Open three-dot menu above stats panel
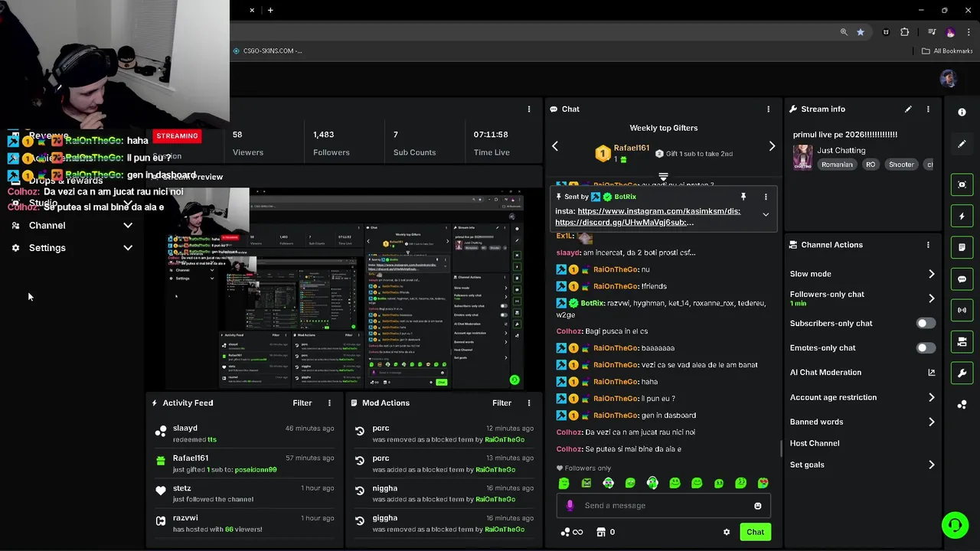The width and height of the screenshot is (980, 551). (528, 109)
